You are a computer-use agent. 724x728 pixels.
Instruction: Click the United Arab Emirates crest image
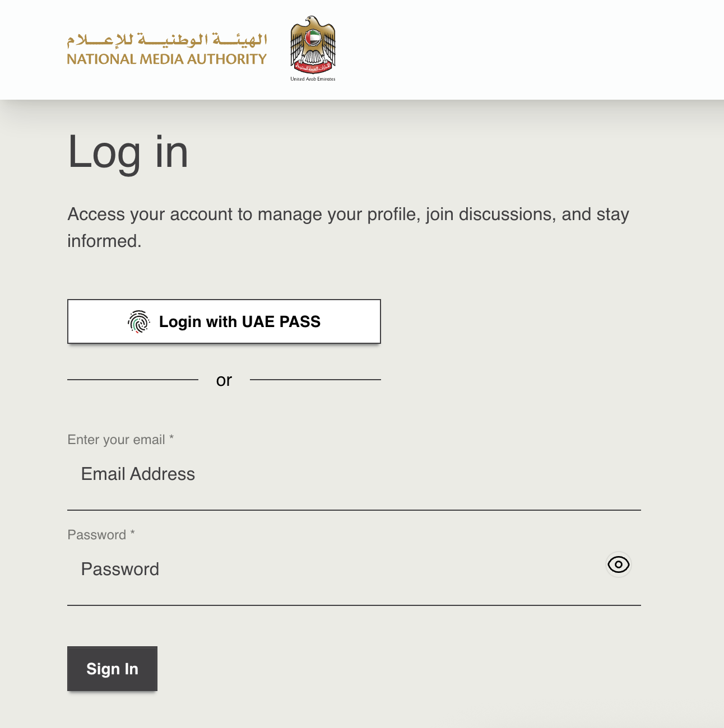pos(312,48)
